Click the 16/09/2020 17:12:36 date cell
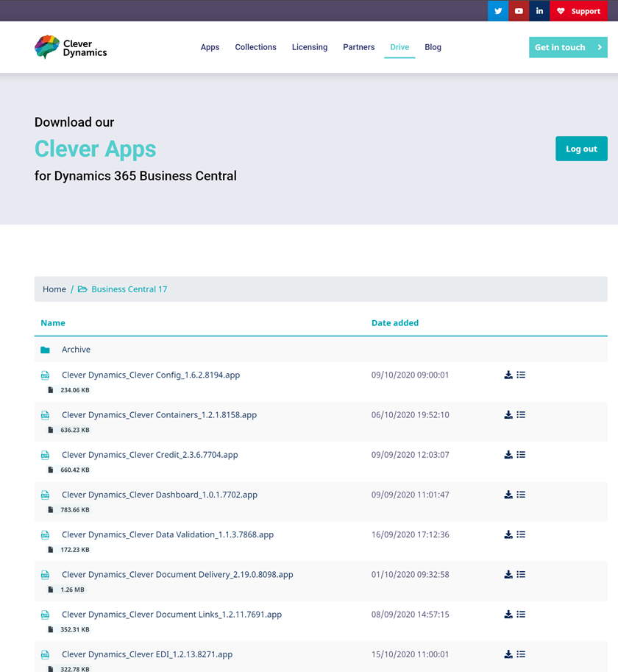 (411, 534)
